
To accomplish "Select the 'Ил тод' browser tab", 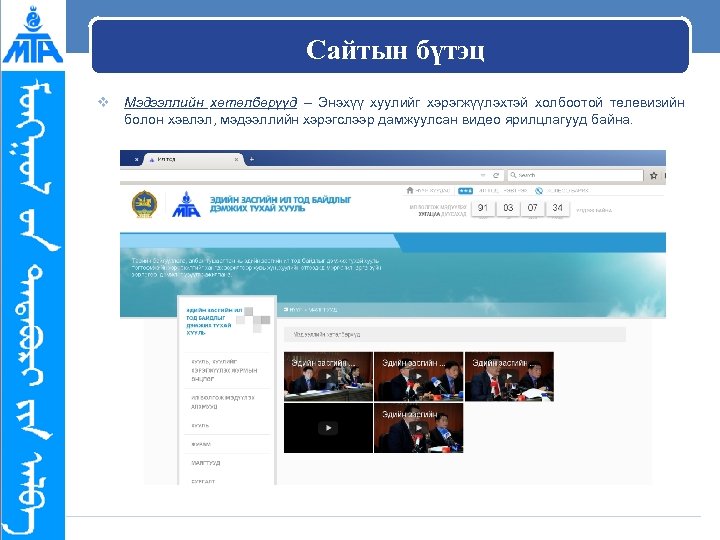I will tap(193, 159).
